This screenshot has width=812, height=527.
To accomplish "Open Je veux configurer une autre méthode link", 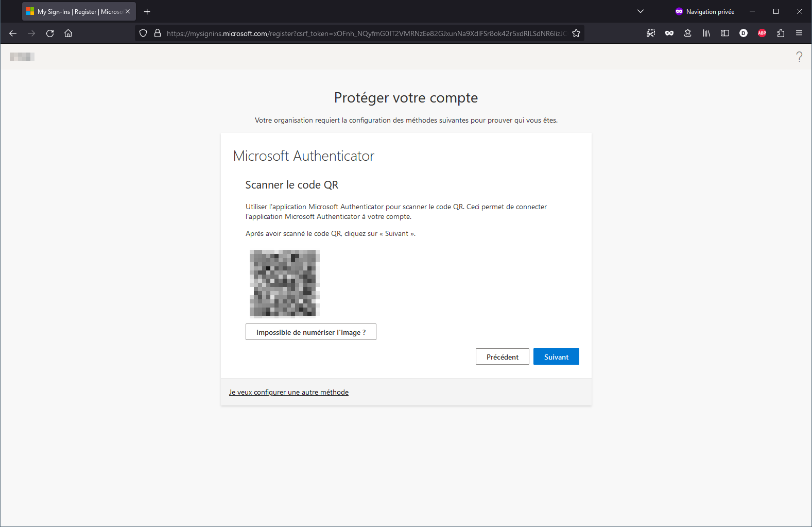I will [289, 393].
